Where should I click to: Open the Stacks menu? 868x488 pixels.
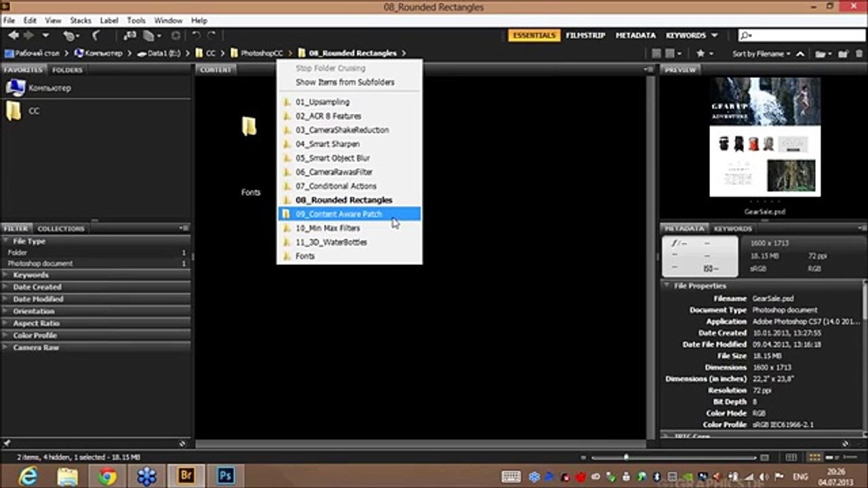click(x=81, y=21)
